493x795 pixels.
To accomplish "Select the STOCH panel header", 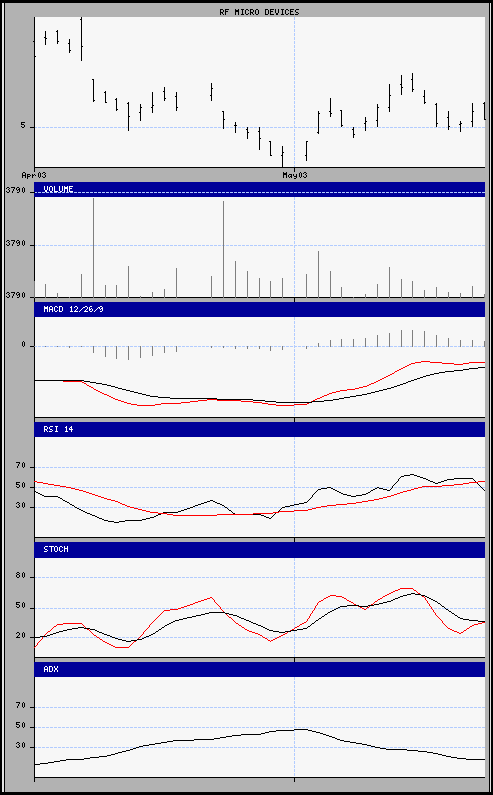I will [x=260, y=550].
